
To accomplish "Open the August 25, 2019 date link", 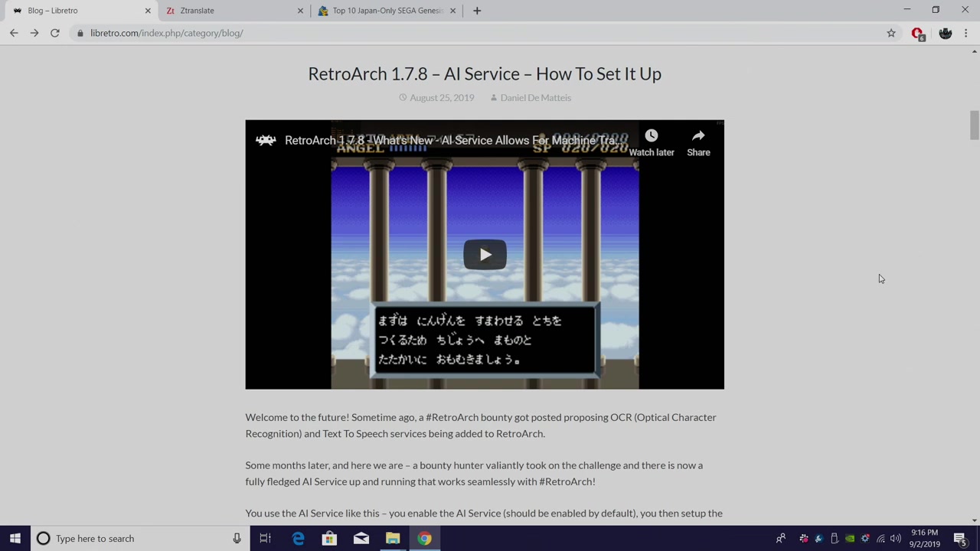I will [442, 98].
